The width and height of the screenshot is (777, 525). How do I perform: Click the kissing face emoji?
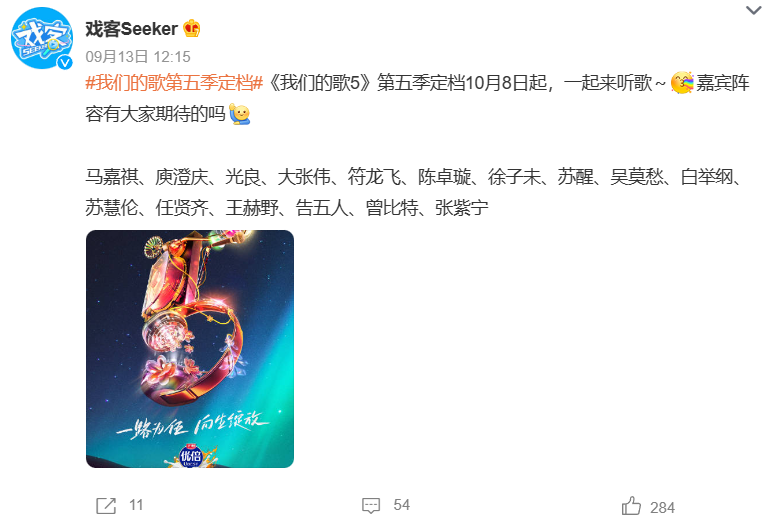tap(682, 83)
